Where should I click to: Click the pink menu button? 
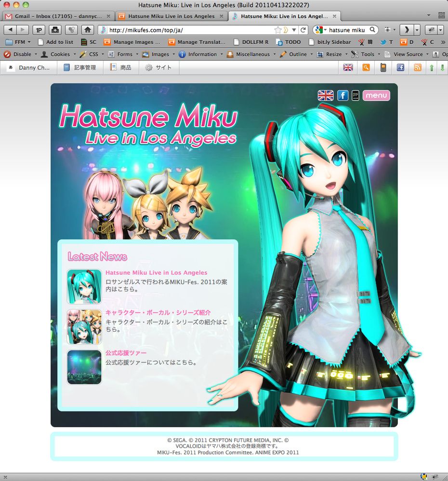tap(376, 95)
